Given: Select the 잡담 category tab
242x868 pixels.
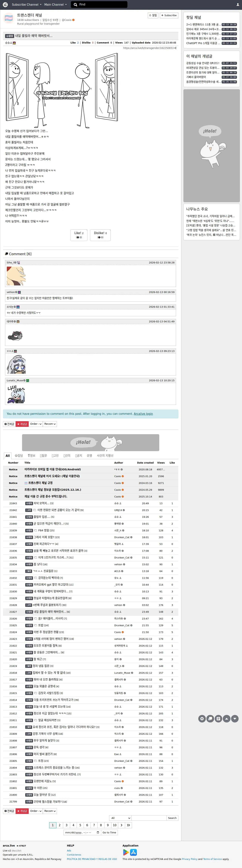Looking at the screenshot, I should (x=18, y=456).
